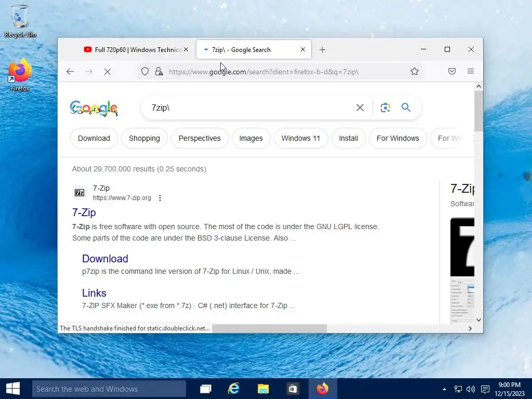Click the taskbar Search the web and Windows box

109,389
